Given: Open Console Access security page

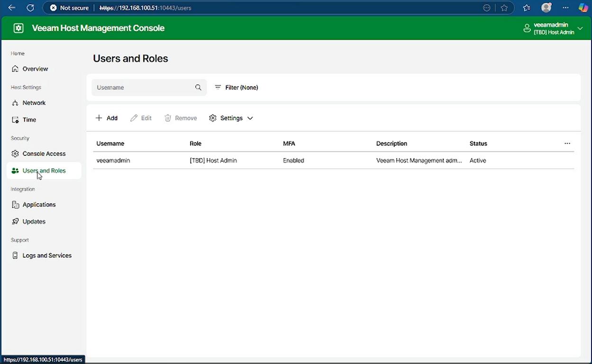Looking at the screenshot, I should point(44,154).
